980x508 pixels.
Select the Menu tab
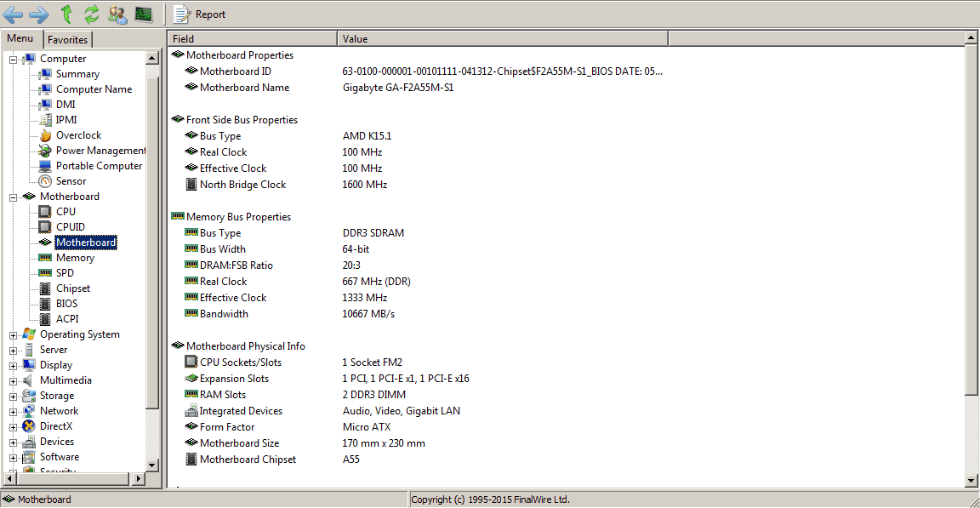tap(20, 38)
